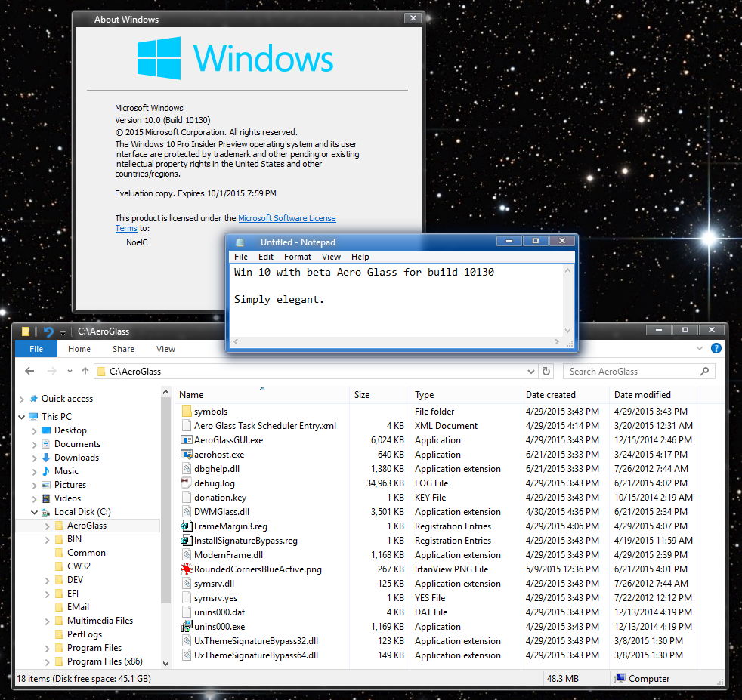Collapse the This PC tree node
The width and height of the screenshot is (742, 700).
(21, 417)
